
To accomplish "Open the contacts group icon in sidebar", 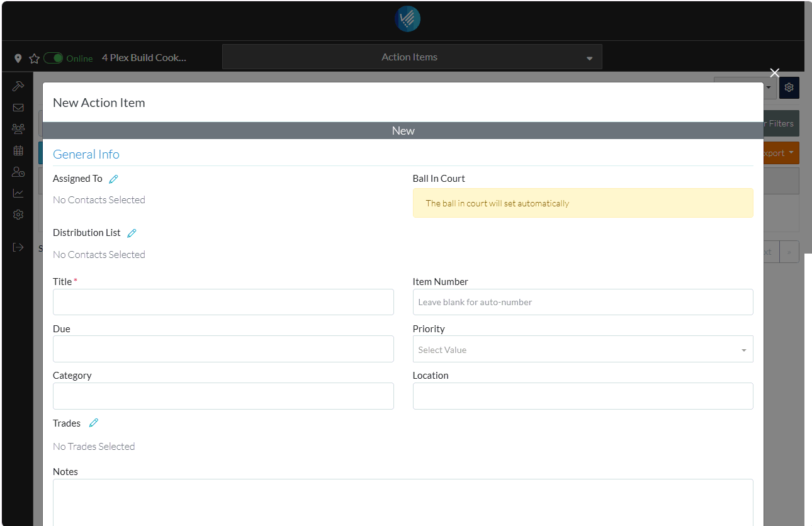I will point(18,129).
